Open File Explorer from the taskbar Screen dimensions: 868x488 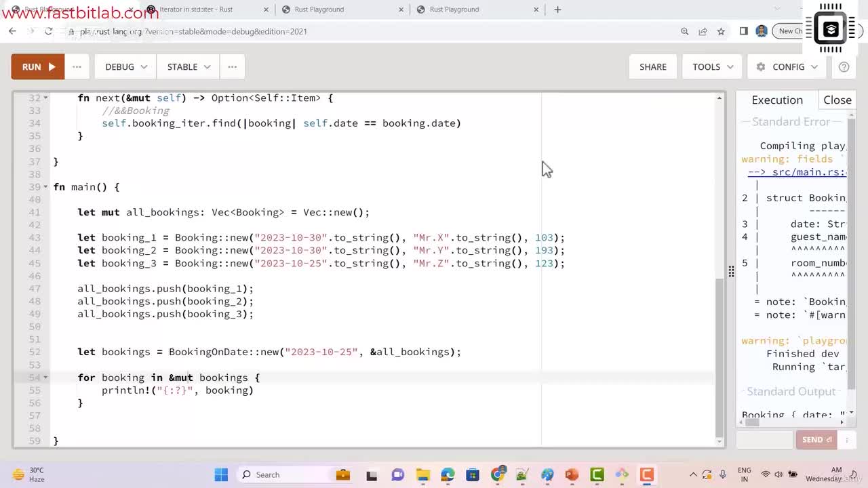422,474
